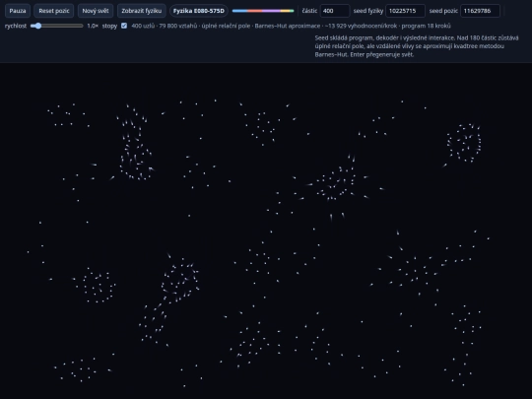The height and width of the screenshot is (399, 532).
Task: Click the 'program 18 kroků' status text
Action: click(x=427, y=26)
